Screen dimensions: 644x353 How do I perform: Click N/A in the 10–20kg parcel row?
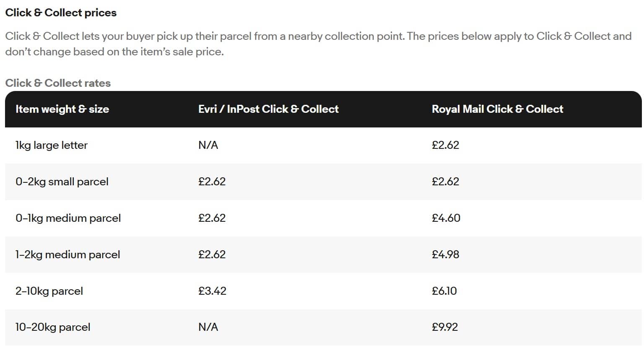(208, 327)
